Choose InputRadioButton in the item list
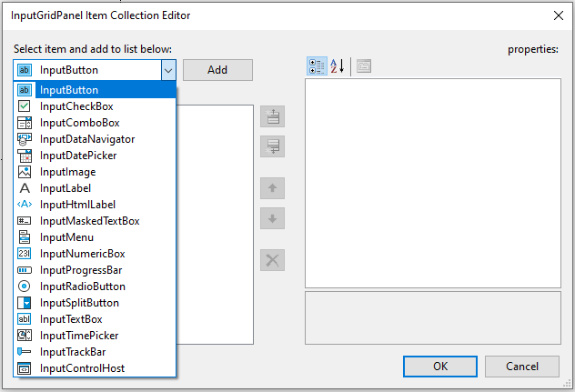 coord(83,286)
